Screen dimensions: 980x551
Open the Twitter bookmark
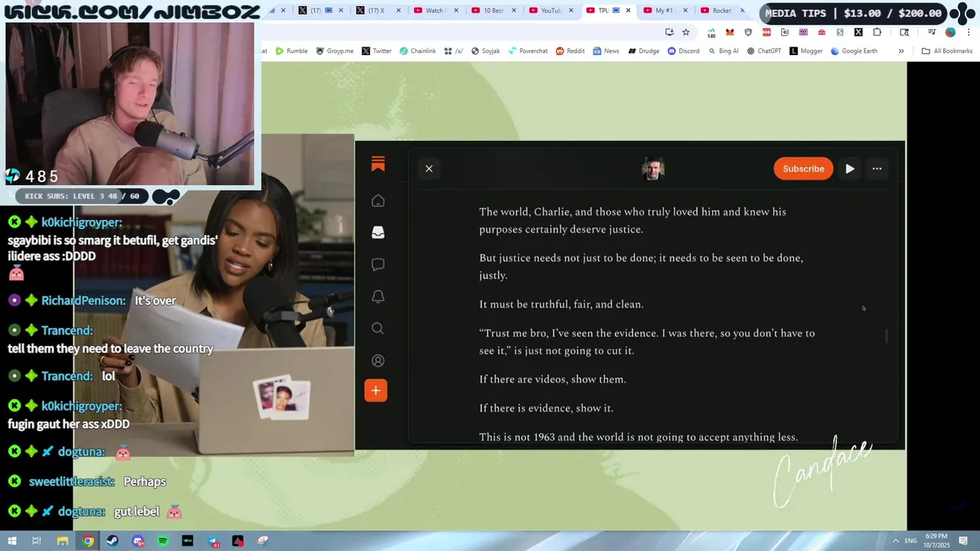coord(377,51)
